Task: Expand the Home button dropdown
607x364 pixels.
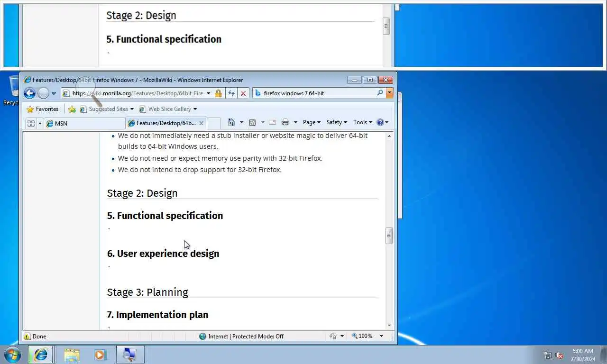Action: pyautogui.click(x=241, y=122)
